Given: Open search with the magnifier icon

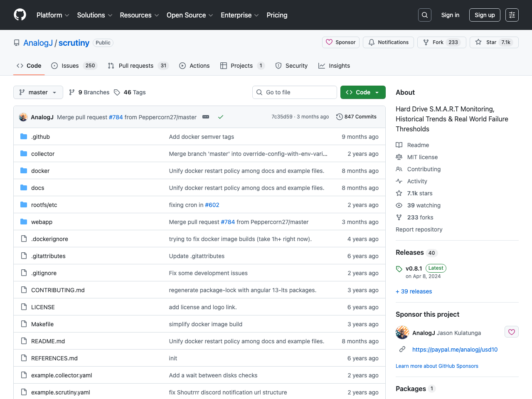Looking at the screenshot, I should pyautogui.click(x=424, y=15).
